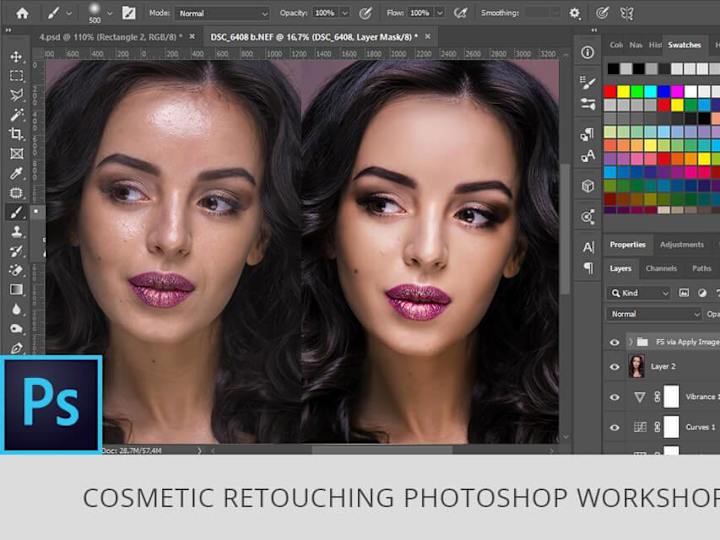This screenshot has height=540, width=720.
Task: Switch to the Channels tab
Action: [x=661, y=268]
